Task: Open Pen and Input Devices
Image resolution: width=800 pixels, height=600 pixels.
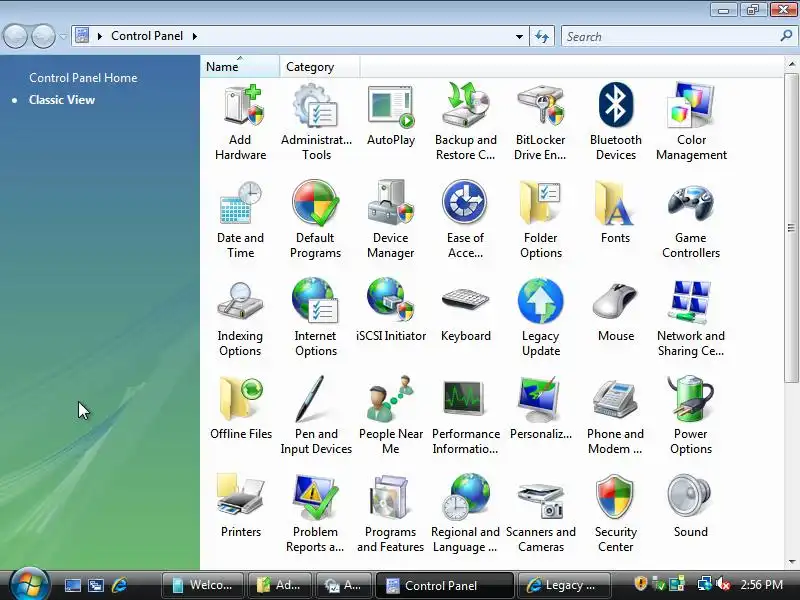Action: (x=316, y=415)
